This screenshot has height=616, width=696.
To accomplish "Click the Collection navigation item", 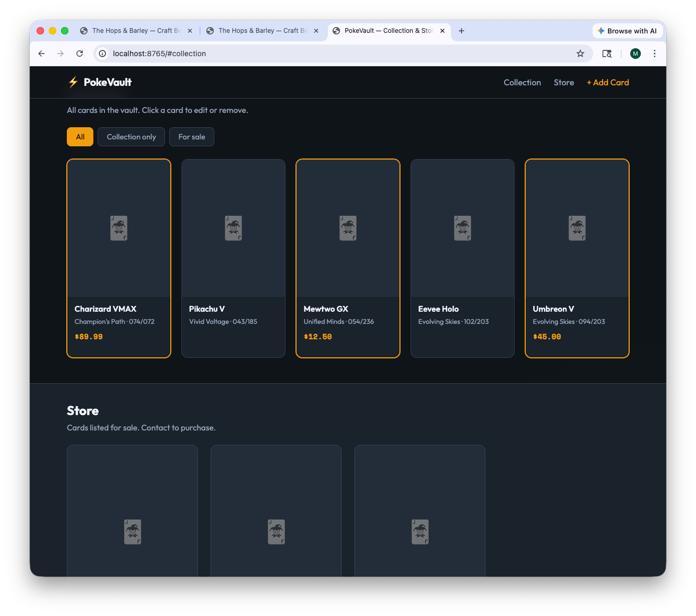I will click(x=522, y=82).
